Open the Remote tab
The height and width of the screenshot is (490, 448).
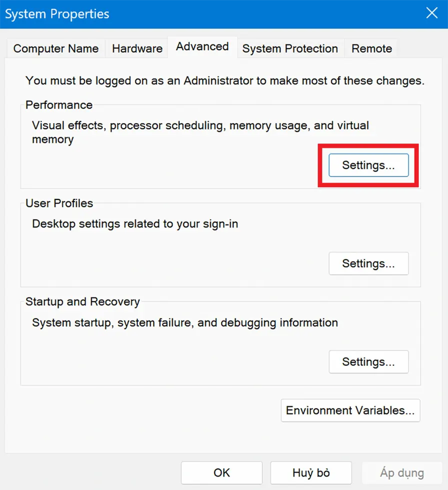pos(371,48)
